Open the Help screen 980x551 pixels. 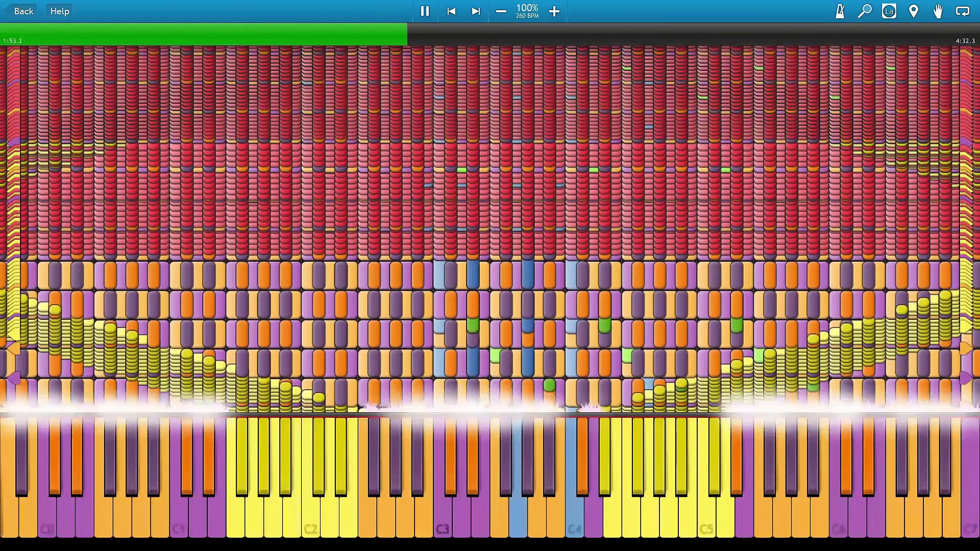tap(59, 11)
